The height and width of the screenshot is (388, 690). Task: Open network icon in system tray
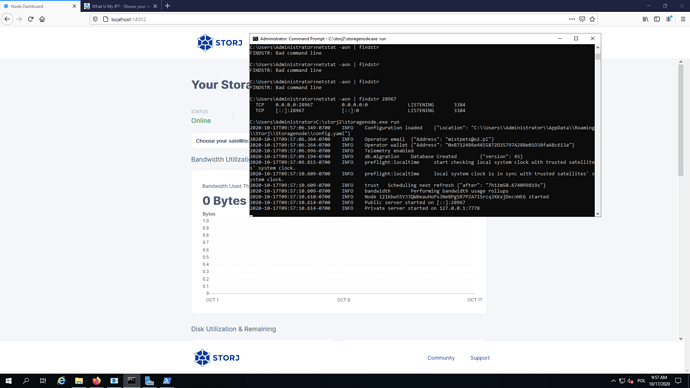point(622,381)
